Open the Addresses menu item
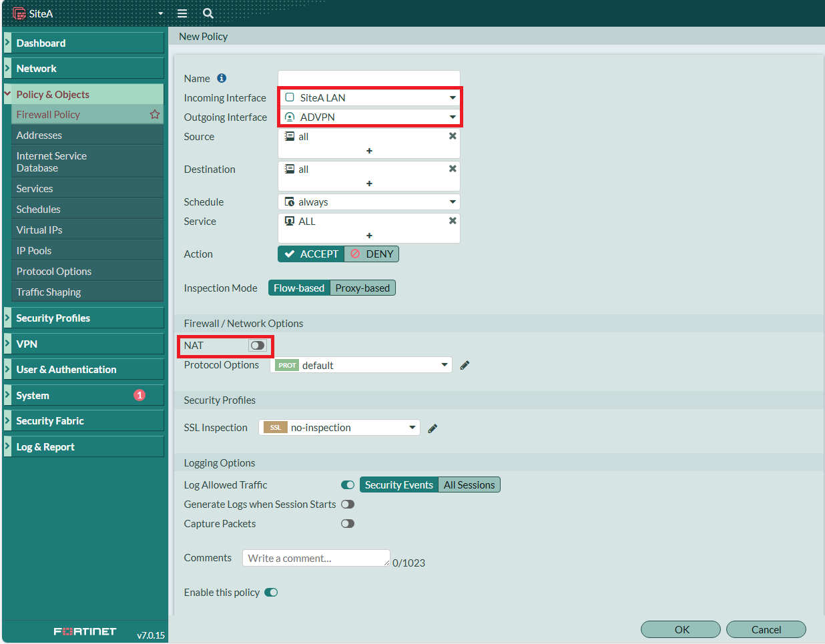This screenshot has width=825, height=644. coord(87,135)
